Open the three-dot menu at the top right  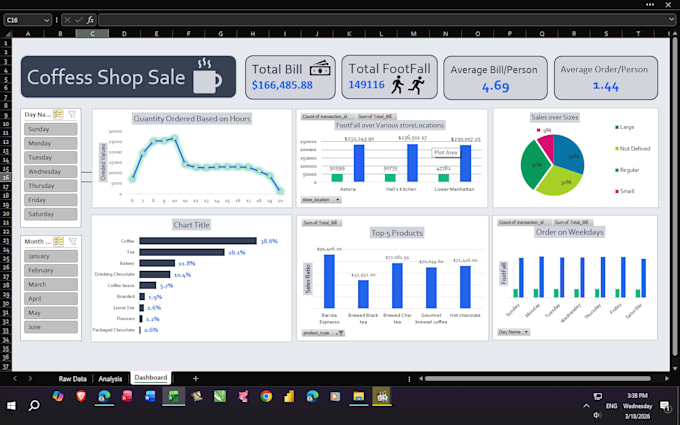pyautogui.click(x=650, y=4)
